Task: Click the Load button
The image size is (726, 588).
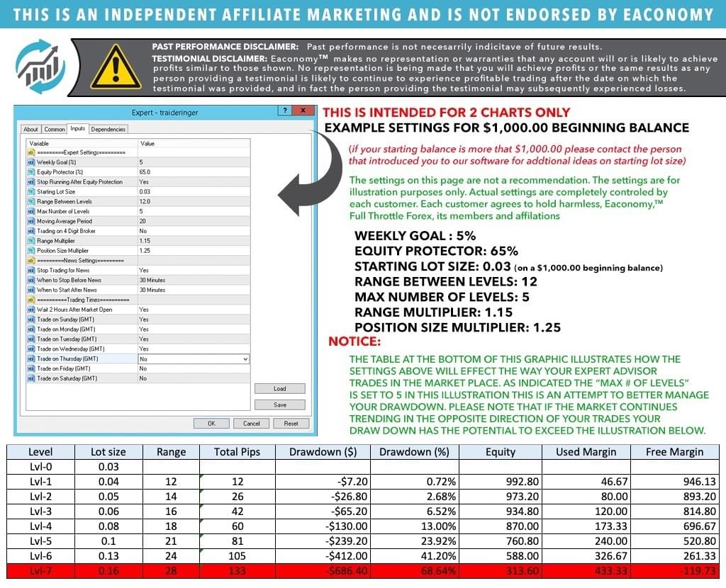Action: (279, 389)
